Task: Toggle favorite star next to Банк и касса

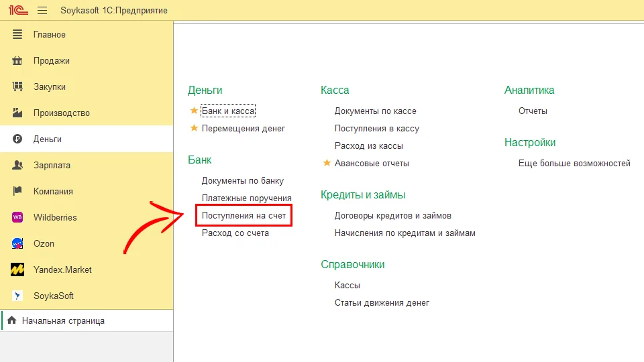Action: 195,111
